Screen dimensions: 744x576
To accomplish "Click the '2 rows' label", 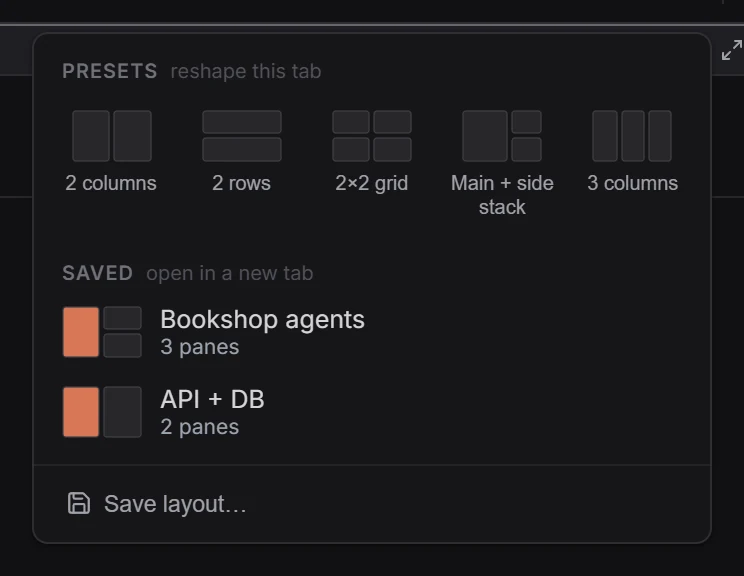I will click(x=242, y=183).
